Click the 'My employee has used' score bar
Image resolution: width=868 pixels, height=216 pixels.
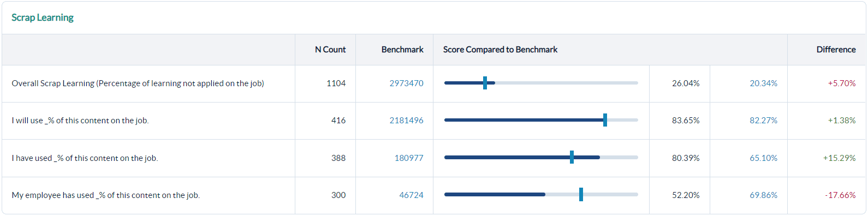click(x=541, y=194)
